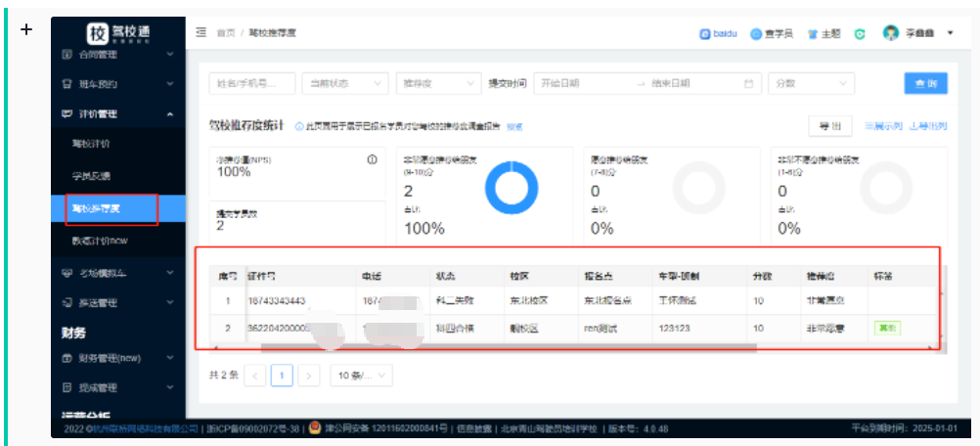Open the user account dropdown arrow
This screenshot has height=446, width=980.
tap(950, 33)
